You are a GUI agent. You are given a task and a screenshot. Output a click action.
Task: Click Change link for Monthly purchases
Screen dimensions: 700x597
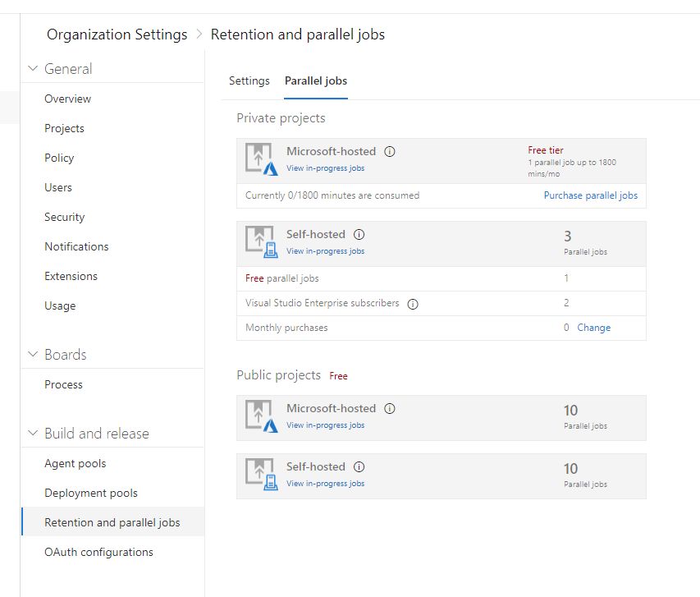(x=594, y=328)
